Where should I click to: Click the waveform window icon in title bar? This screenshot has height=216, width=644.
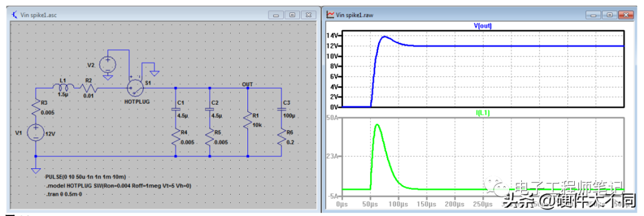pos(330,15)
